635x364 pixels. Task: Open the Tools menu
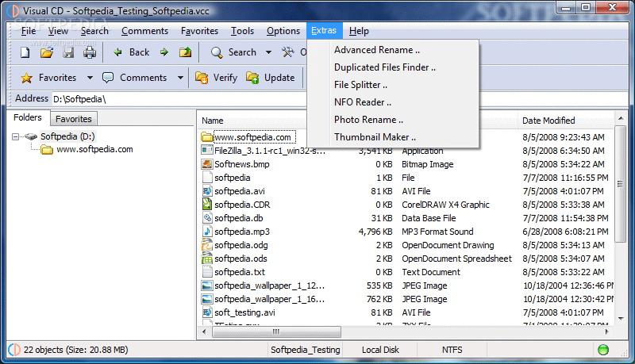pyautogui.click(x=242, y=31)
